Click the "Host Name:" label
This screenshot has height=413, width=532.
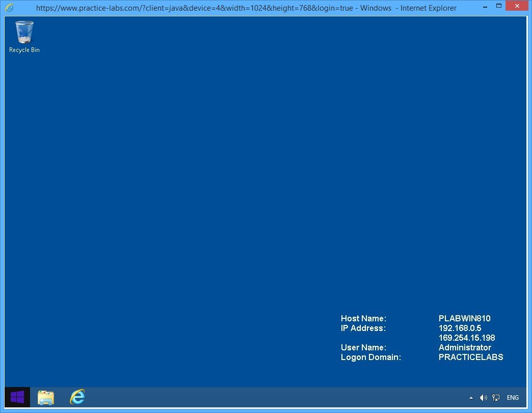coord(363,319)
